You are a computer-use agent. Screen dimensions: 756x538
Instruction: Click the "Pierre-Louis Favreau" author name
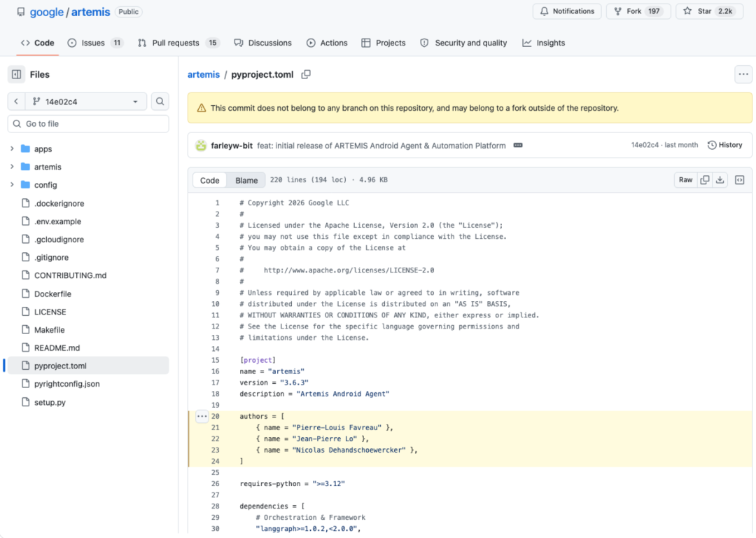tap(337, 427)
